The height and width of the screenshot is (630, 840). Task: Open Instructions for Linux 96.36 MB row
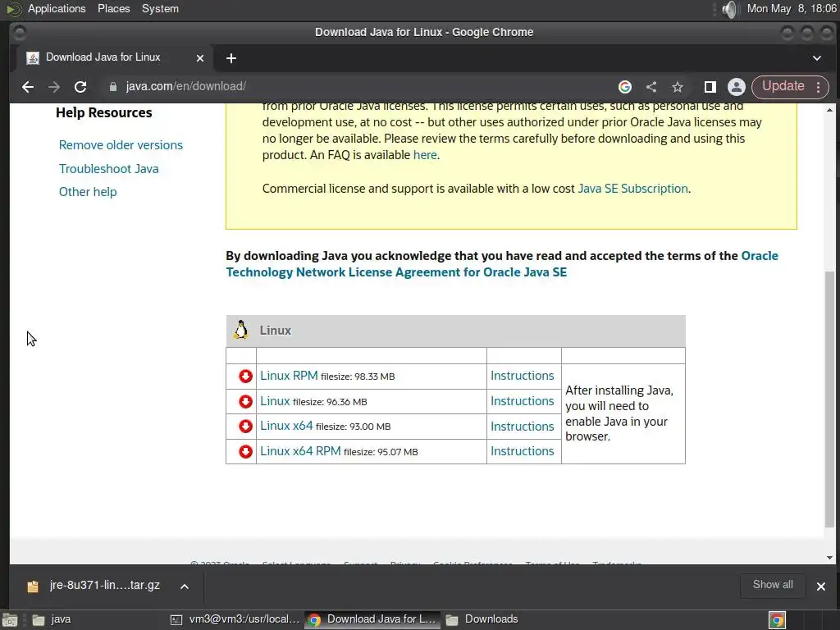(x=522, y=400)
